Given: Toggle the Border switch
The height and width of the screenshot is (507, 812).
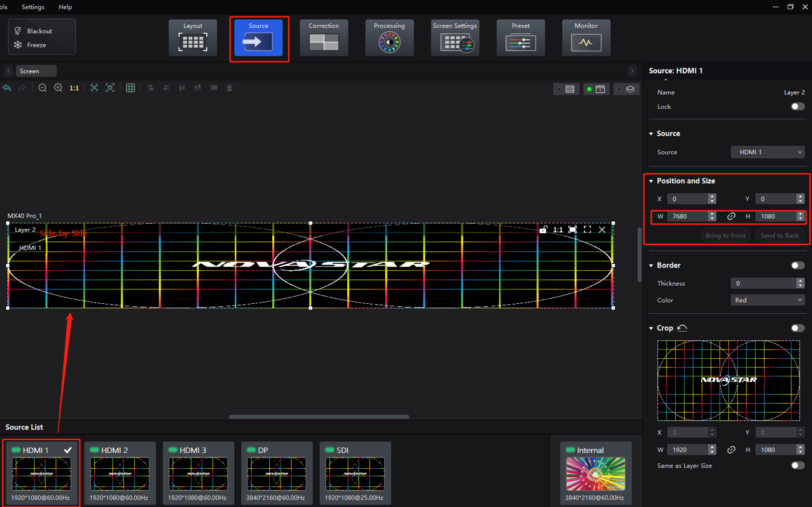Looking at the screenshot, I should [x=798, y=266].
